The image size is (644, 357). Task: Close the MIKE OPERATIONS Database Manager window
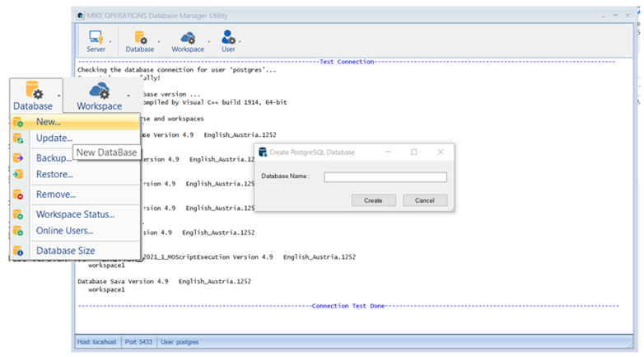point(628,16)
